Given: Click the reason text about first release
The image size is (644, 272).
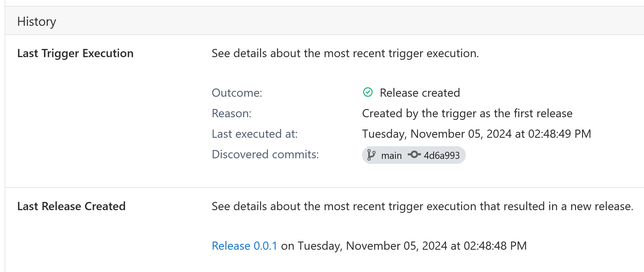Looking at the screenshot, I should [x=467, y=113].
